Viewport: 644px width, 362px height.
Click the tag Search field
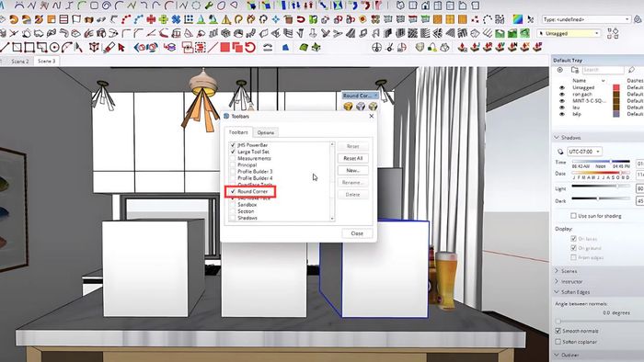pos(603,70)
